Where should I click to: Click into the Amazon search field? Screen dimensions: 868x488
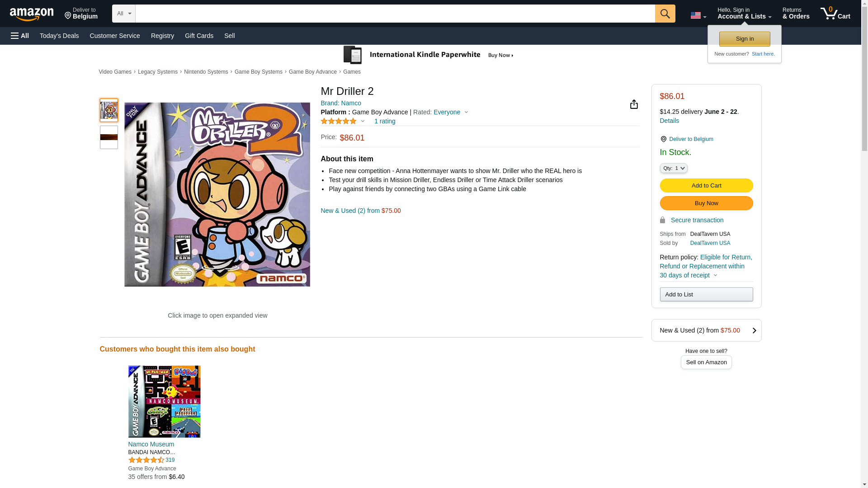pos(394,14)
